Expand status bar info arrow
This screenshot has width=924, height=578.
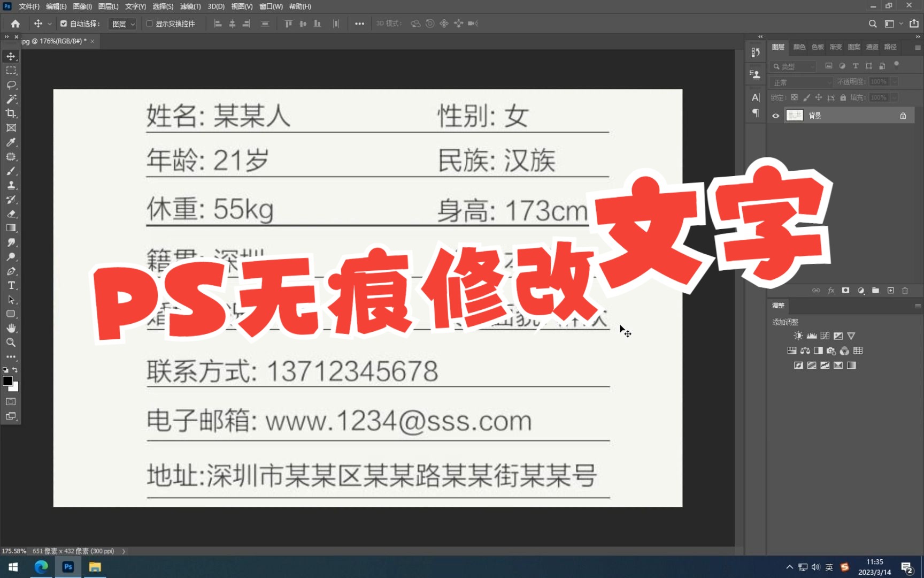pyautogui.click(x=124, y=551)
